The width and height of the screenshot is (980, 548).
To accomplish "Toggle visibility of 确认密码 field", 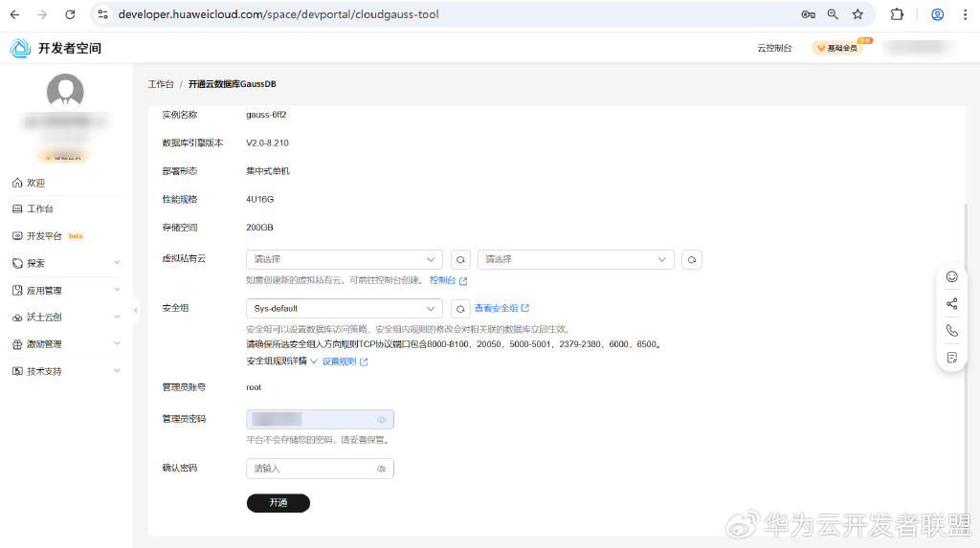I will pyautogui.click(x=381, y=470).
